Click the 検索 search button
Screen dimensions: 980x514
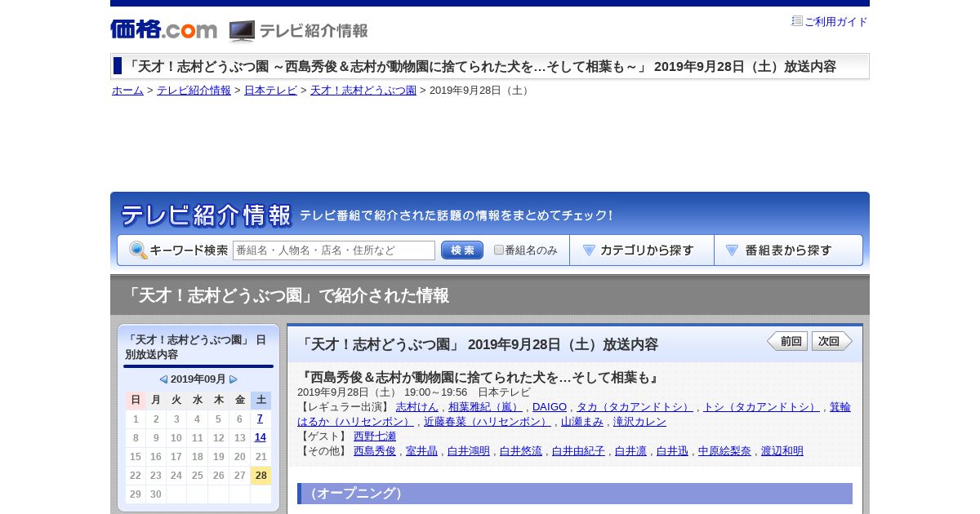(x=462, y=250)
